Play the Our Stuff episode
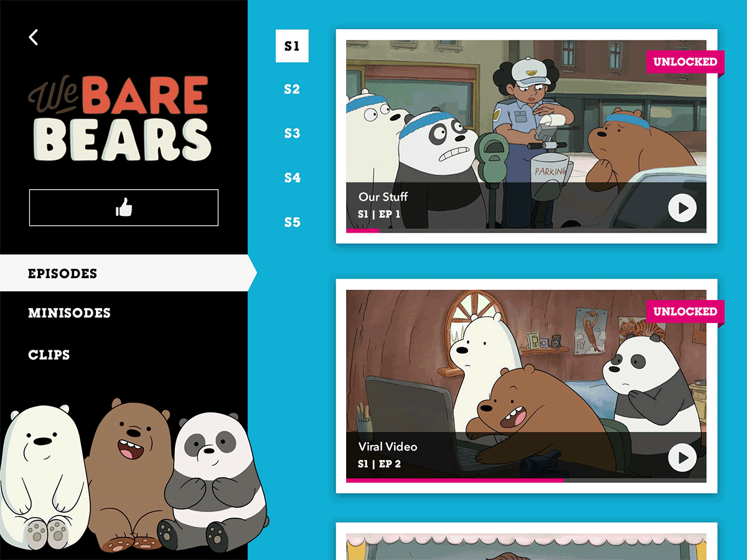The image size is (747, 560). tap(682, 208)
